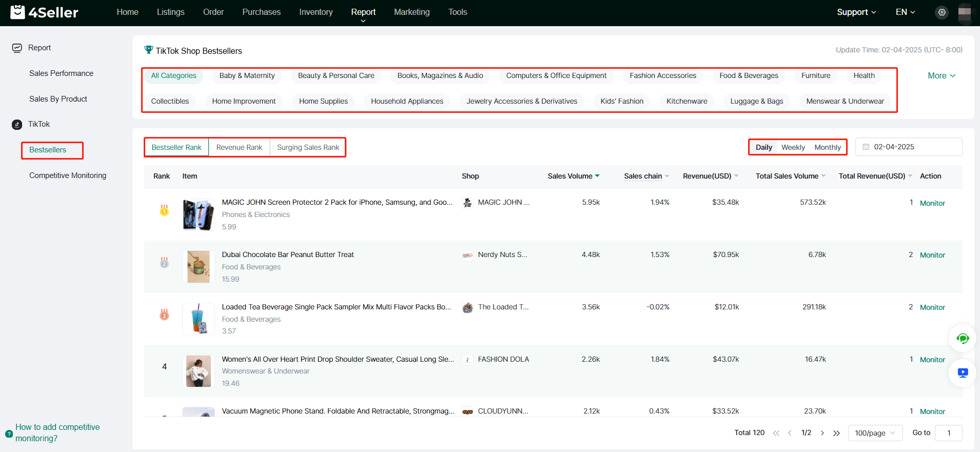Open the MAGIC JOHN shop logo

467,203
